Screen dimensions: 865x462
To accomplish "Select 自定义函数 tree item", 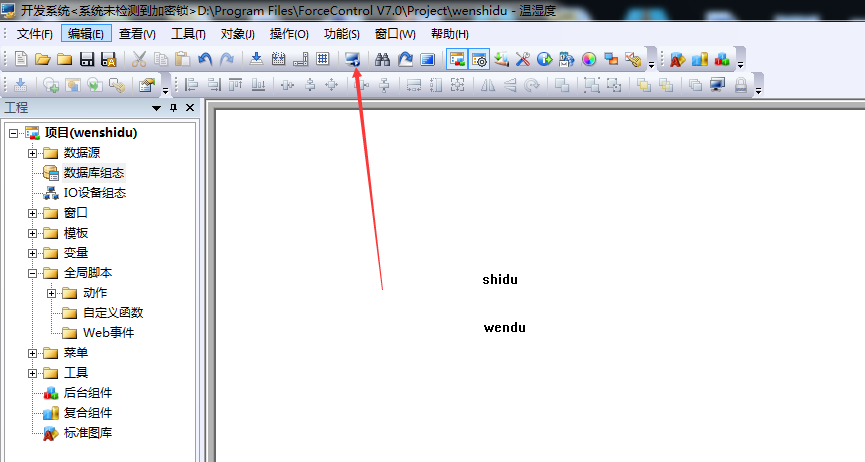I will [x=113, y=313].
